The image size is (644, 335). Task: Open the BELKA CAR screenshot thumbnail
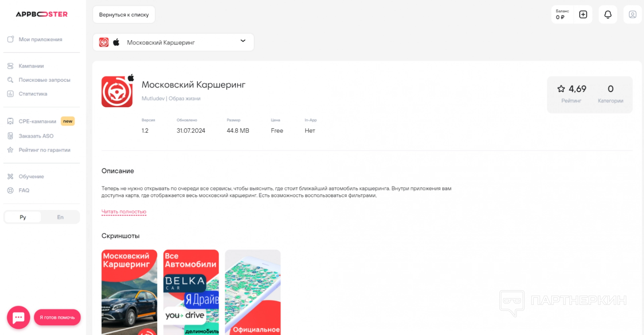(191, 292)
